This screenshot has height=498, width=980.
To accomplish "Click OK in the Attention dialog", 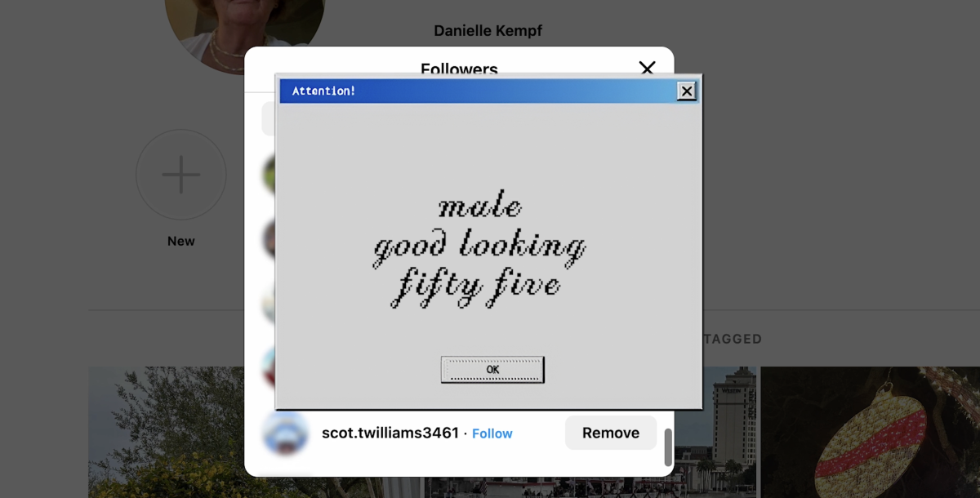I will [492, 369].
